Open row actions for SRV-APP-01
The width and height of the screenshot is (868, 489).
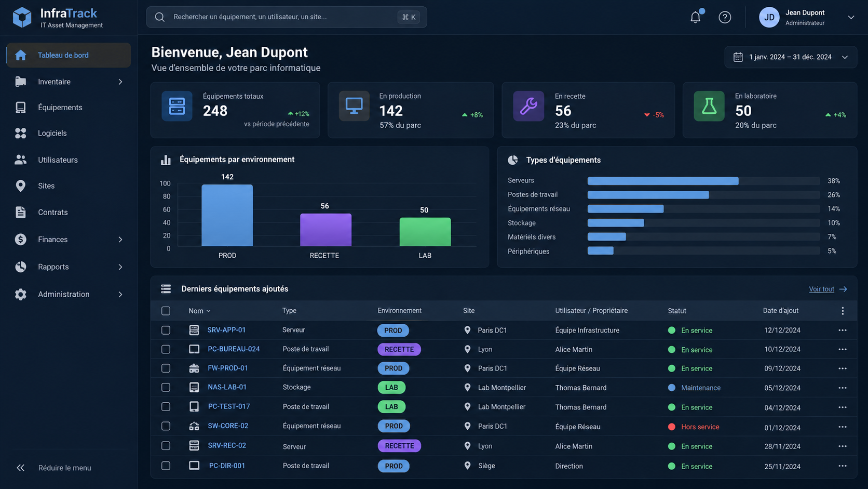(842, 331)
